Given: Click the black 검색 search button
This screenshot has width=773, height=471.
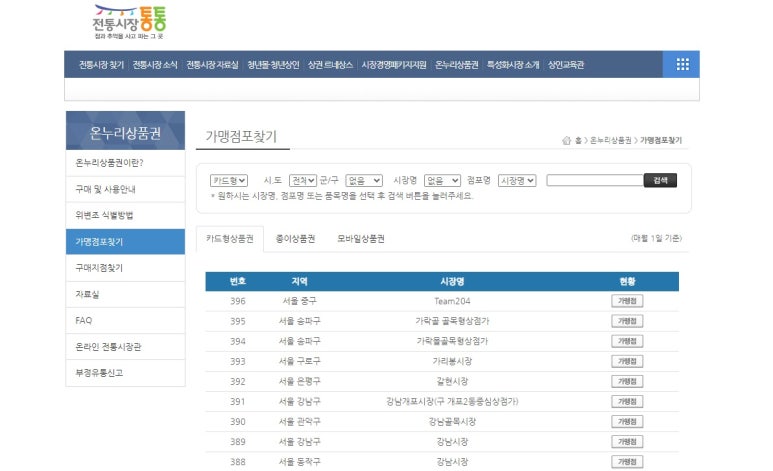Looking at the screenshot, I should (x=660, y=181).
